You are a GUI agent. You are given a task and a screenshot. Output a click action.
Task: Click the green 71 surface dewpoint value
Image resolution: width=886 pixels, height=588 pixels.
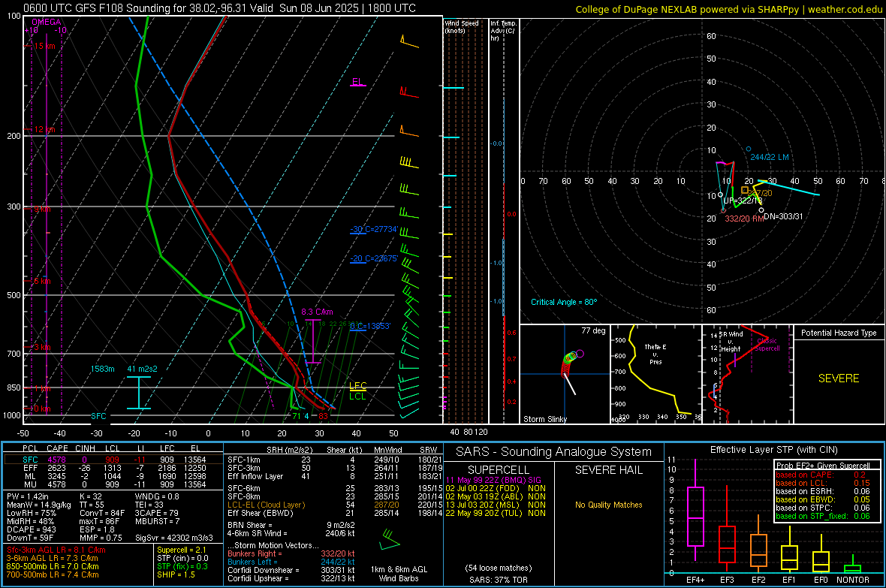pos(296,416)
